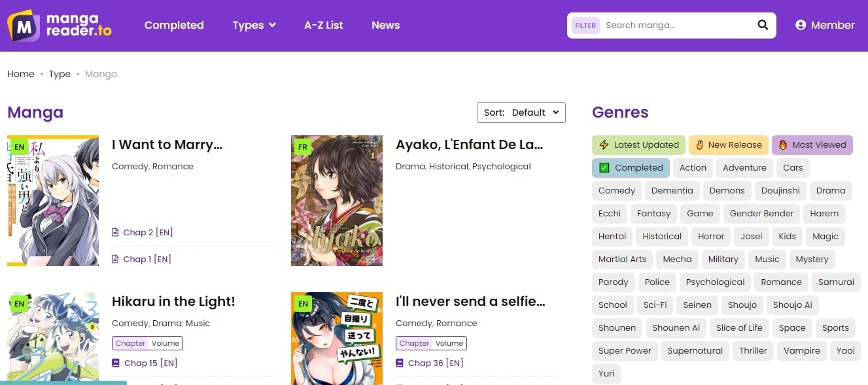Filter by Action genre
The width and height of the screenshot is (868, 385).
693,168
